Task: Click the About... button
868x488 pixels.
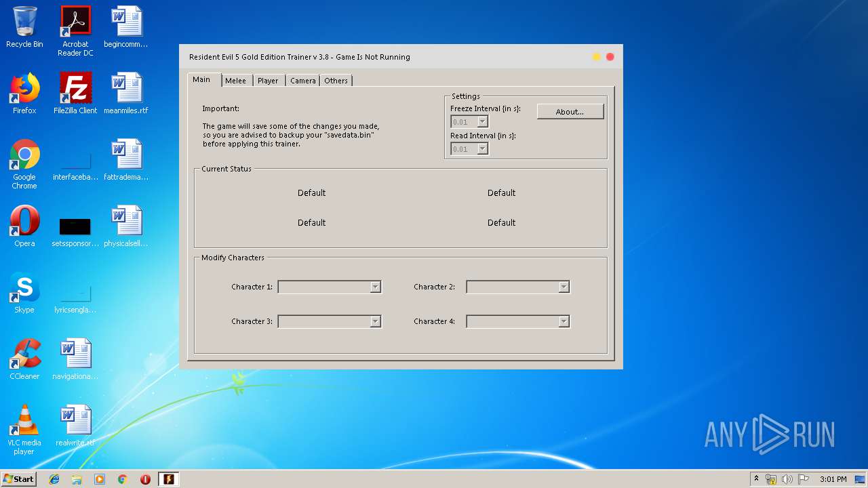Action: pos(570,112)
